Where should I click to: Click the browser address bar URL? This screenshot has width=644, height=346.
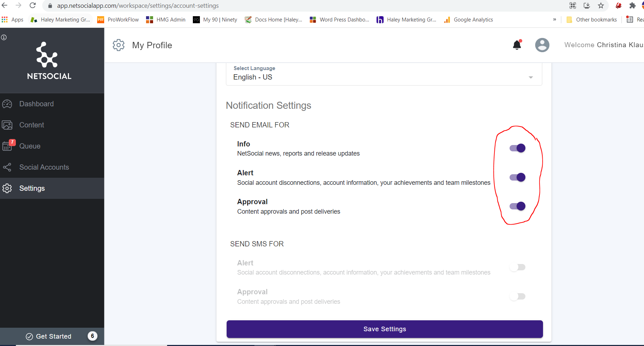pos(138,6)
